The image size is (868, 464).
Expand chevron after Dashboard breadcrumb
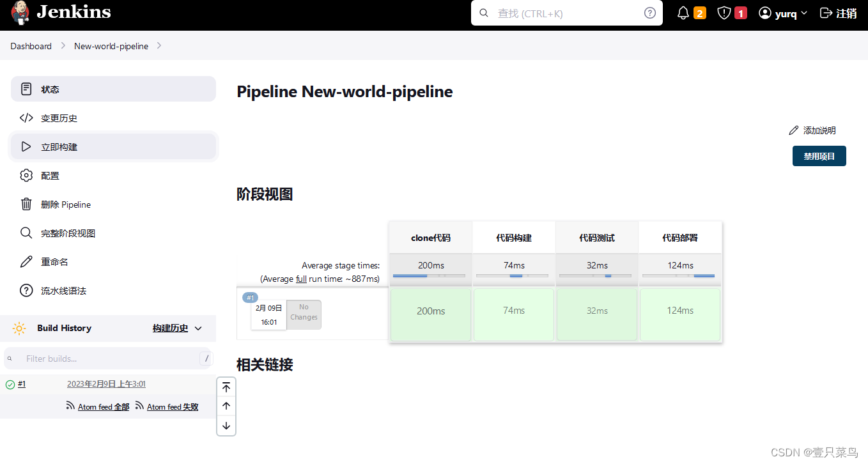pyautogui.click(x=63, y=46)
